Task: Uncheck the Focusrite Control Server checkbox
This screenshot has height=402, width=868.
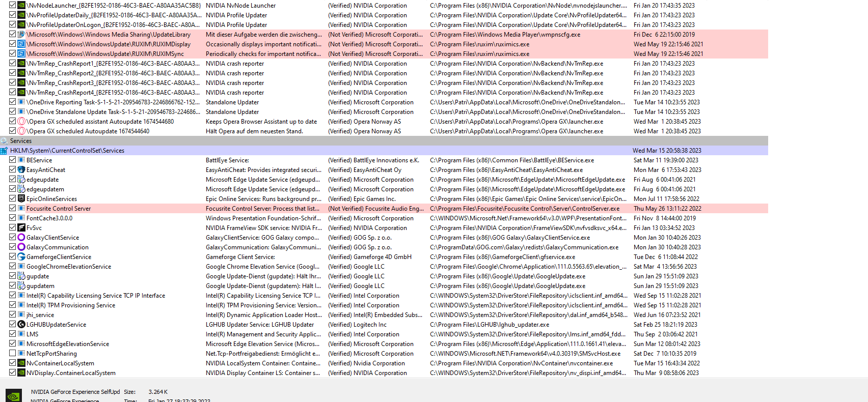Action: tap(12, 208)
